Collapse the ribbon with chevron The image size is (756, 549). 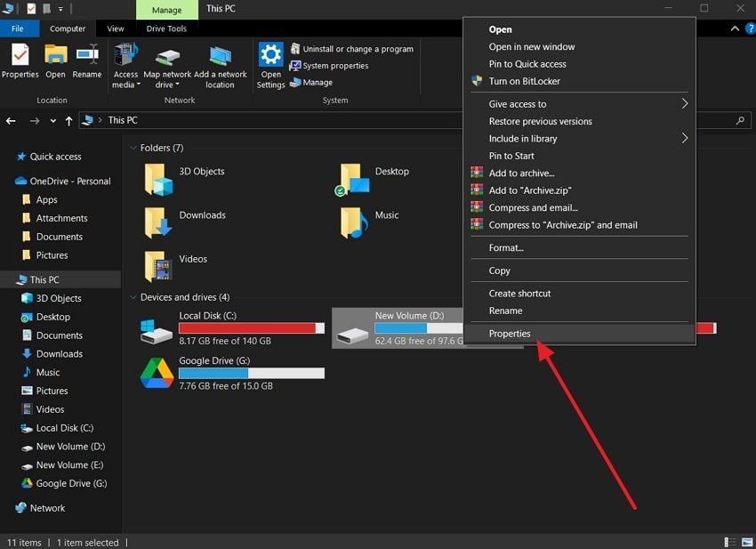click(x=735, y=28)
